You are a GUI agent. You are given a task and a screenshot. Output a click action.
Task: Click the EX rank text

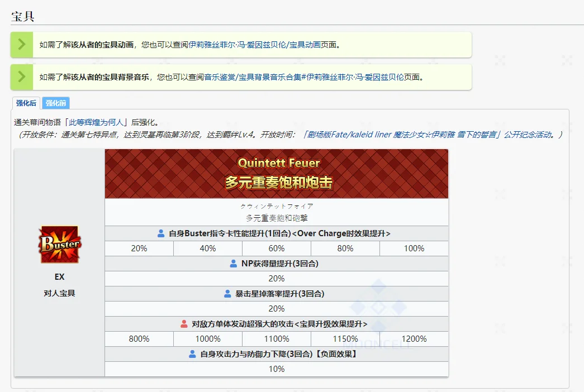coord(60,277)
